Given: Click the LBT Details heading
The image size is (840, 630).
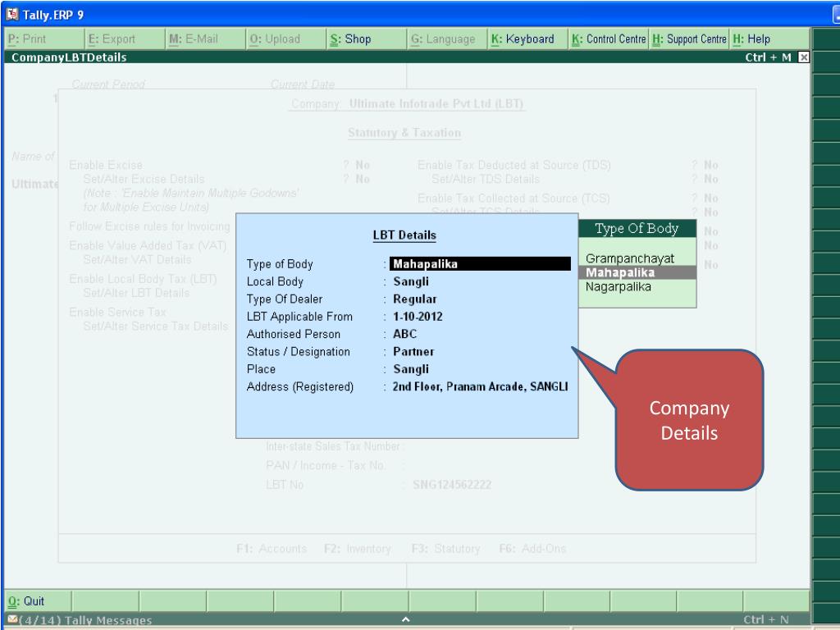Looking at the screenshot, I should click(404, 235).
